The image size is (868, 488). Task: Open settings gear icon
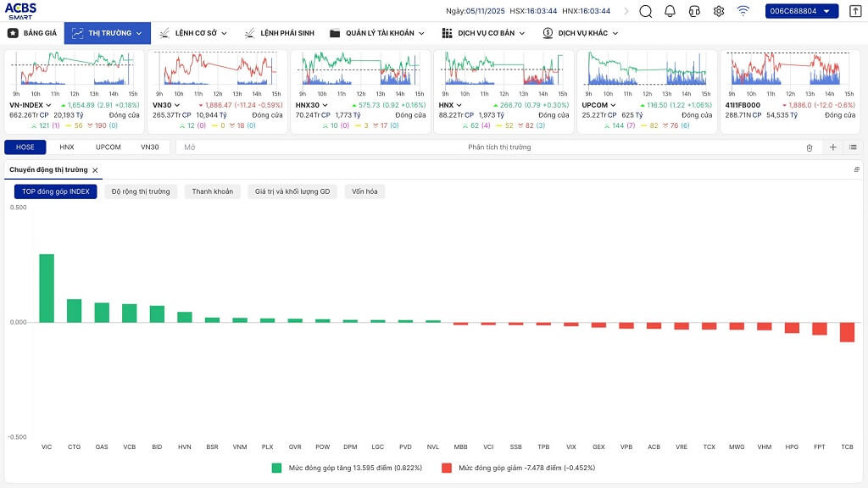tap(719, 11)
